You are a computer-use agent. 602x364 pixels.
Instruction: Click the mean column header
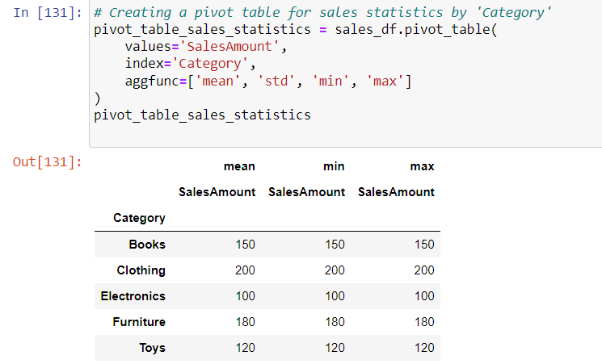click(239, 166)
